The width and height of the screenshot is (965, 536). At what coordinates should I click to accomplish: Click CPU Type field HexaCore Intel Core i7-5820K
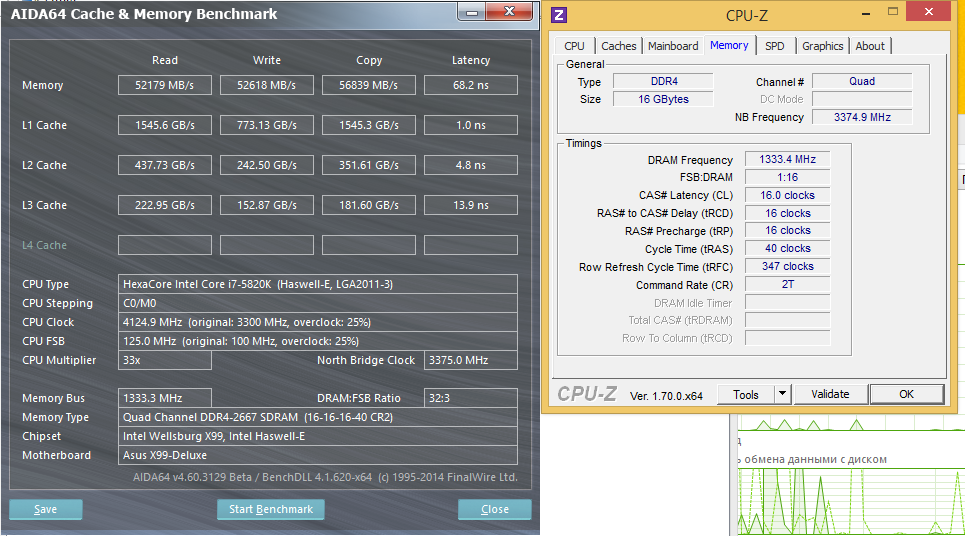tap(318, 284)
